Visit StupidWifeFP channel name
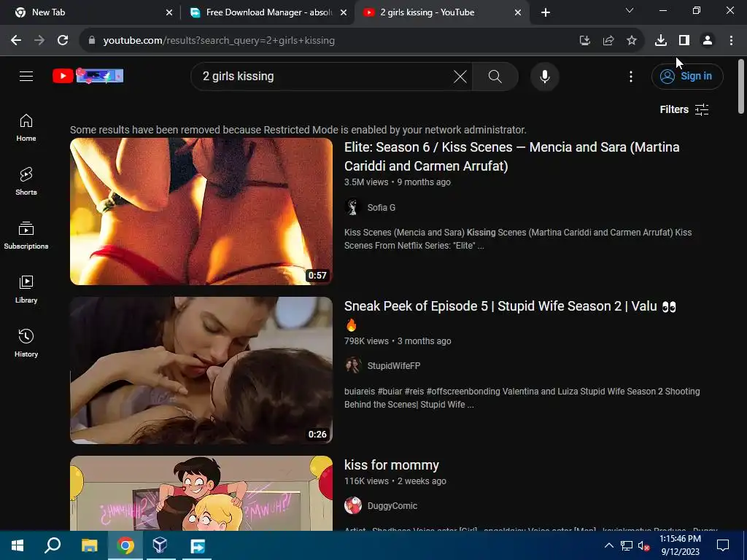747x560 pixels. click(393, 366)
